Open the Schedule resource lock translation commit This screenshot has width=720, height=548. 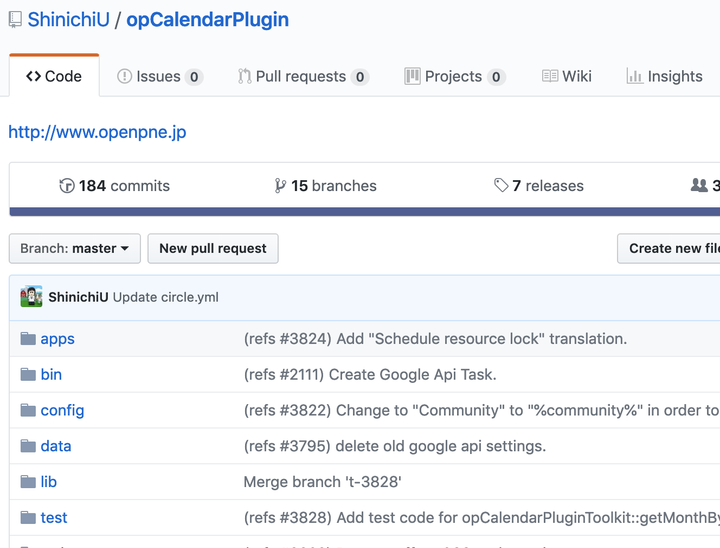point(435,339)
